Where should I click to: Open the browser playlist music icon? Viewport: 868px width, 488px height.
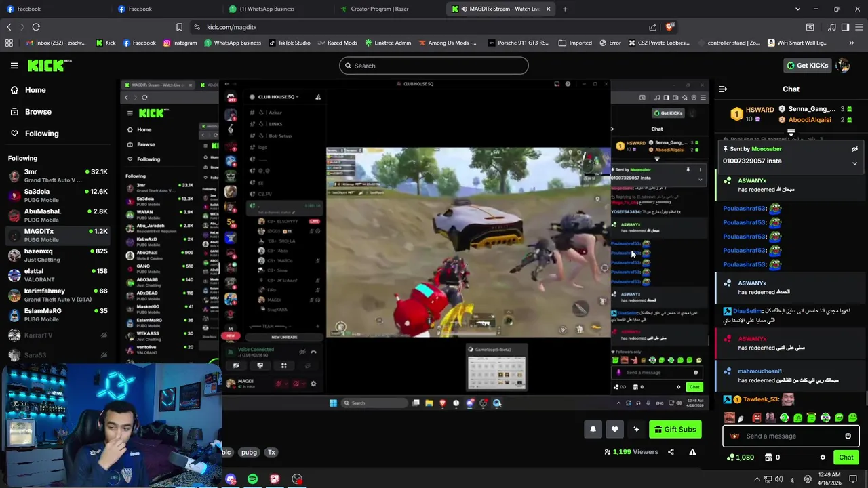pos(832,27)
